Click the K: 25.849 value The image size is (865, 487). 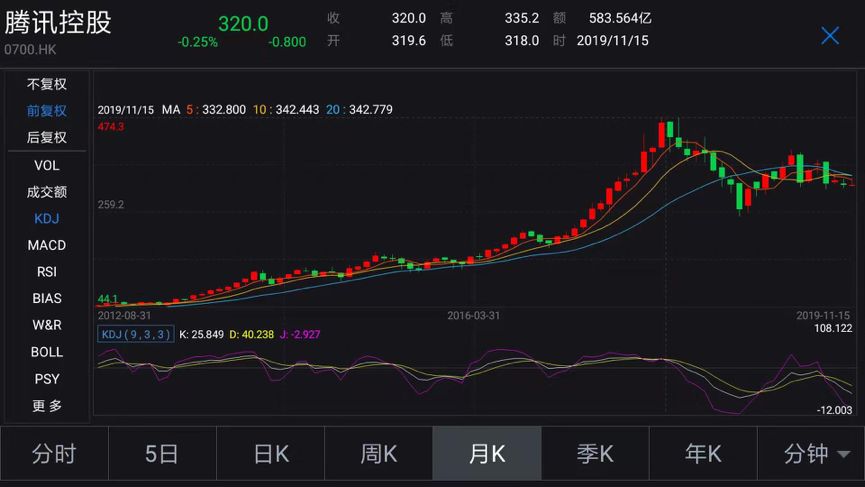[201, 334]
